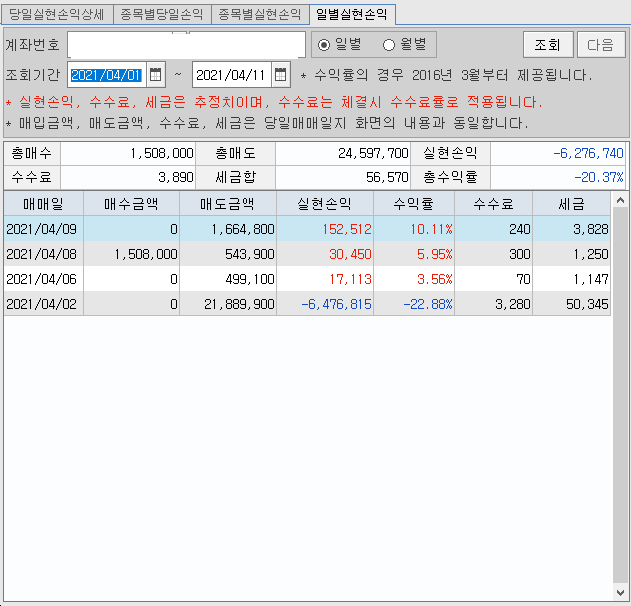The width and height of the screenshot is (631, 606).
Task: Click the 조회 search button
Action: click(x=547, y=45)
